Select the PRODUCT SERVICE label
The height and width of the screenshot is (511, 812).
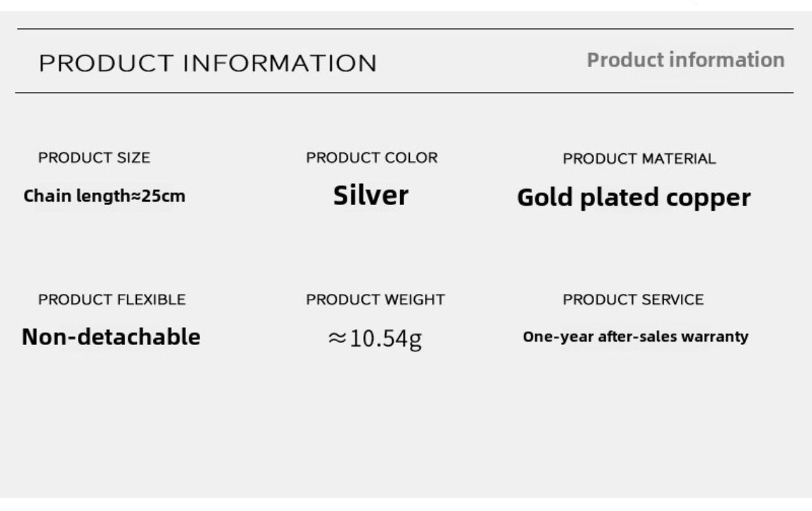click(x=633, y=300)
